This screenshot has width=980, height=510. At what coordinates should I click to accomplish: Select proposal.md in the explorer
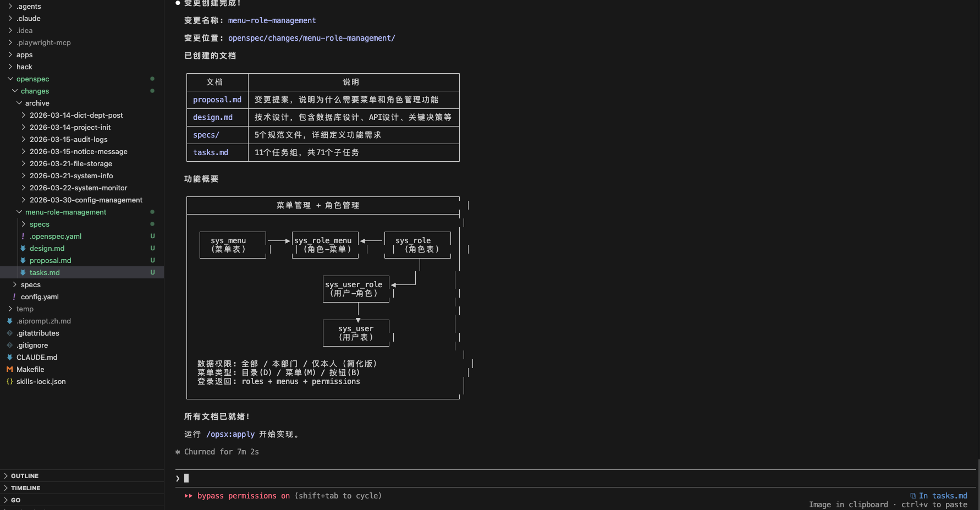(51, 260)
